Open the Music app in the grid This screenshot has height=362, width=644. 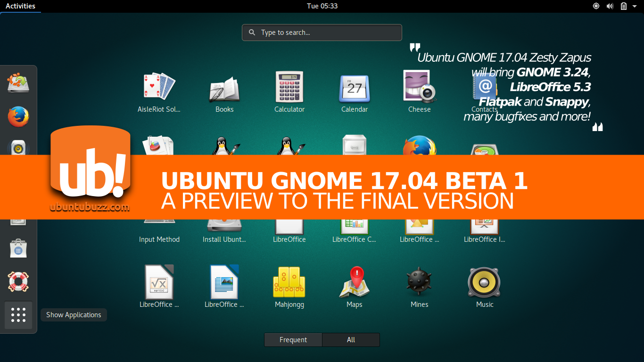(485, 282)
